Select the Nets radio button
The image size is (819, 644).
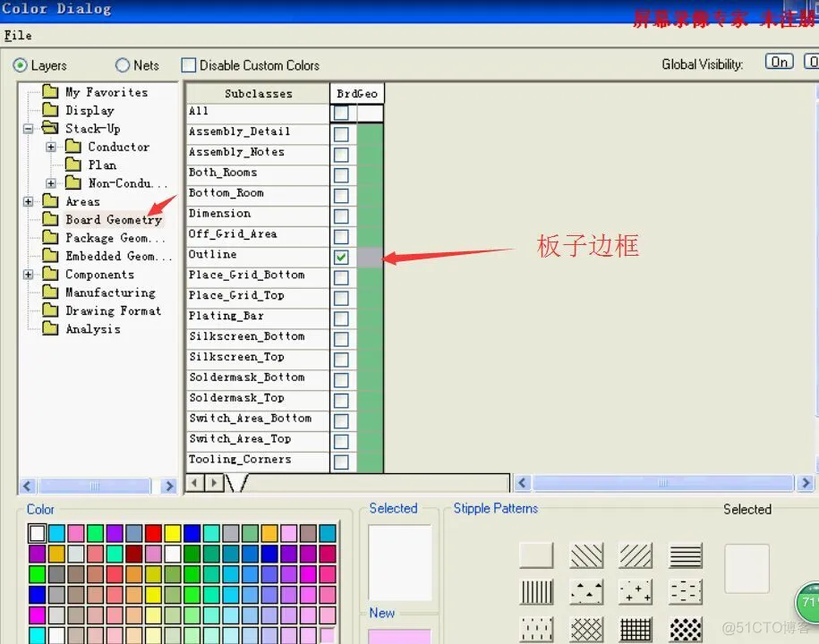tap(123, 65)
